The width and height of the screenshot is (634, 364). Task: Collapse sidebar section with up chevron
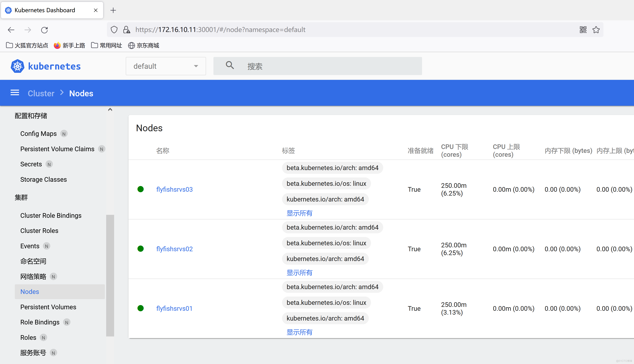(110, 109)
